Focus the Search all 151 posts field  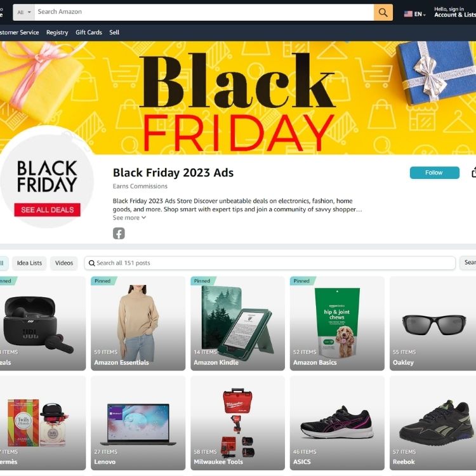(270, 263)
